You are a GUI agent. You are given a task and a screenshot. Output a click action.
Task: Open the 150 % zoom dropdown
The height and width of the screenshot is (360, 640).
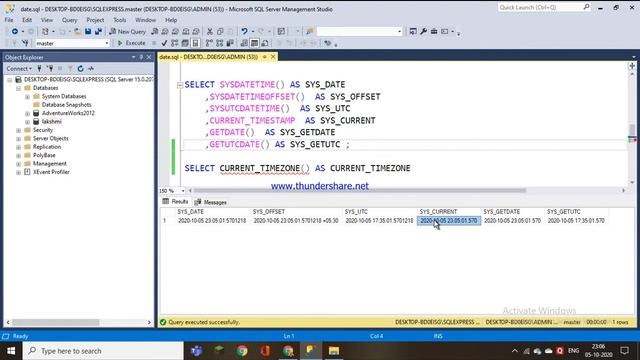point(182,191)
